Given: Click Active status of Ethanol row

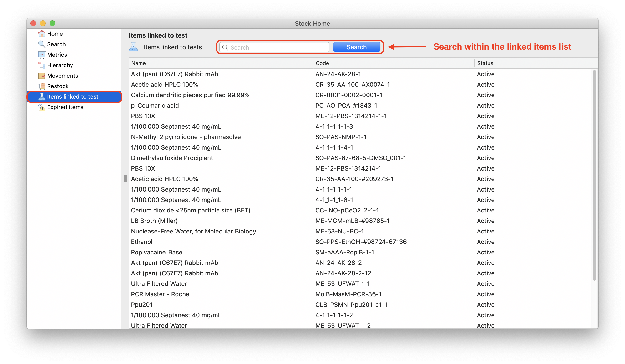Looking at the screenshot, I should pyautogui.click(x=485, y=242).
